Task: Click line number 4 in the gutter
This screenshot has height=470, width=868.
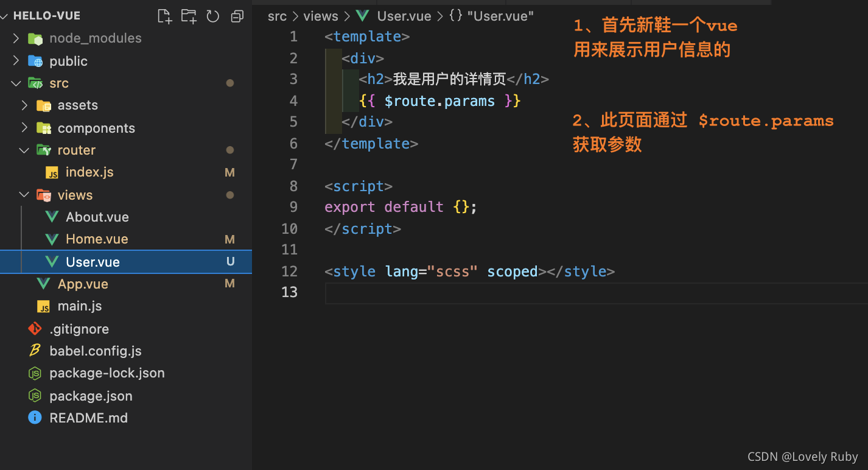Action: click(293, 100)
